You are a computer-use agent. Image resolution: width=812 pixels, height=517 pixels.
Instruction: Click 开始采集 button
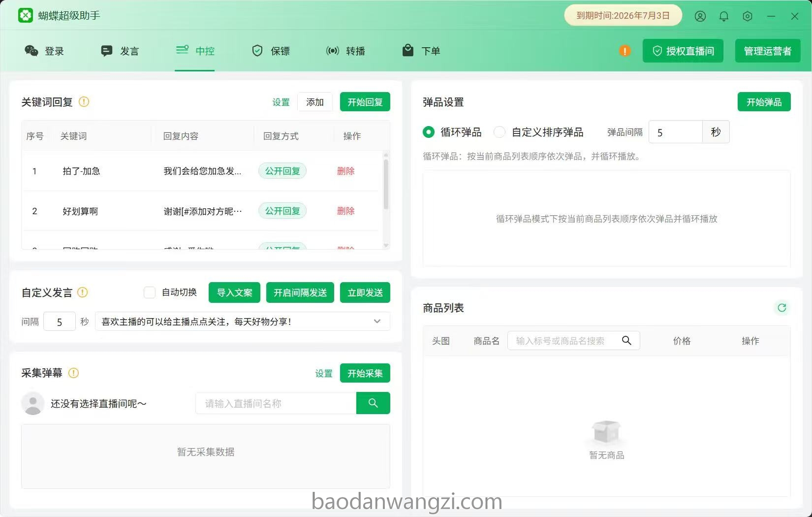click(x=365, y=373)
